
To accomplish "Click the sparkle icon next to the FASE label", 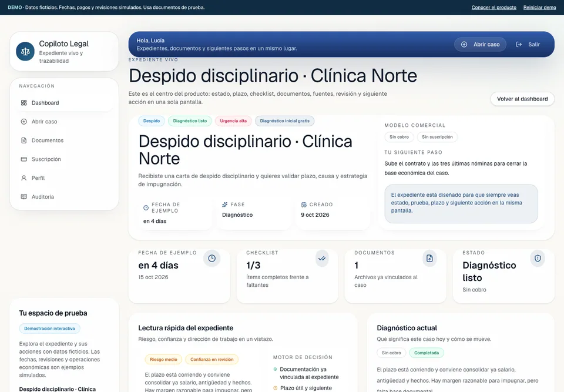I will [x=225, y=205].
